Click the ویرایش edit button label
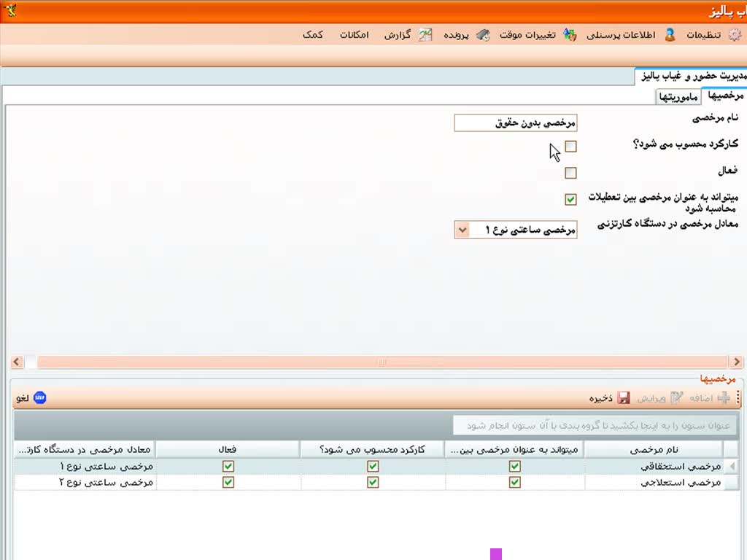747x560 pixels. tap(651, 397)
